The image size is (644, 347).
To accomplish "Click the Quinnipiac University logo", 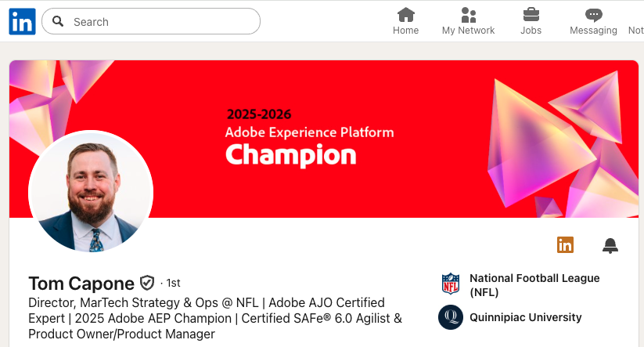I will [x=451, y=318].
